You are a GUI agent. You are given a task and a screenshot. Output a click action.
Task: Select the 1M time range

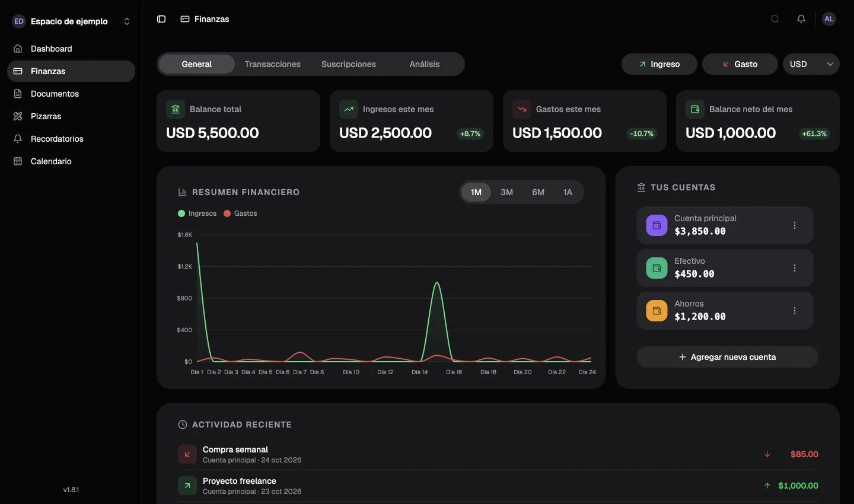coord(476,192)
